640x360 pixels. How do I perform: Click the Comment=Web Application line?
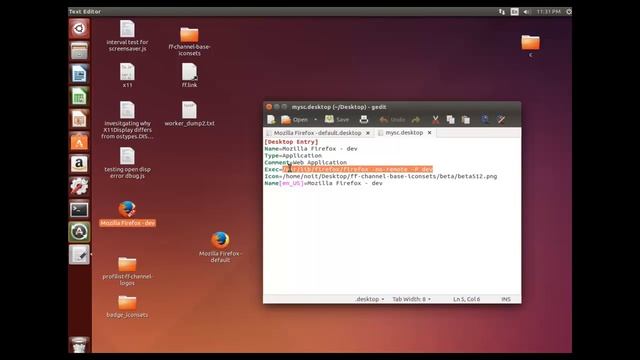[x=306, y=162]
